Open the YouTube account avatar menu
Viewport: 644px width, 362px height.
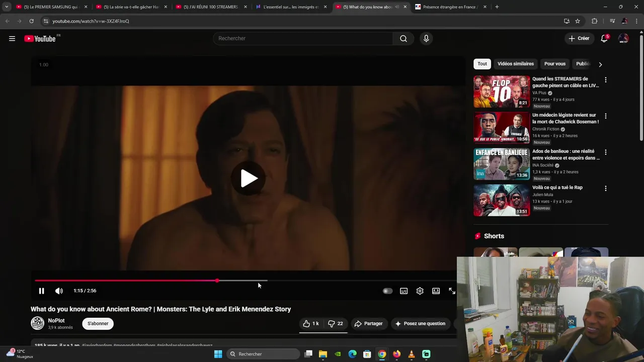(623, 39)
